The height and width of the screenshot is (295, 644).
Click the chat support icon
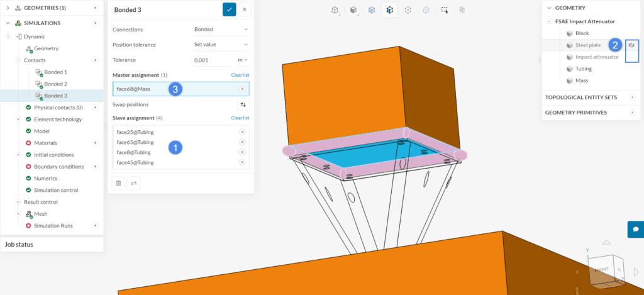(635, 229)
